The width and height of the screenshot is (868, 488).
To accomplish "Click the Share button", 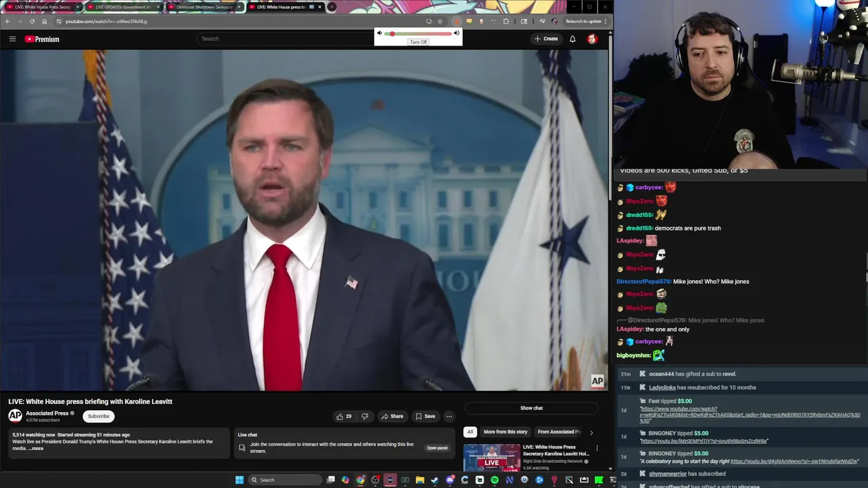I will coord(392,416).
